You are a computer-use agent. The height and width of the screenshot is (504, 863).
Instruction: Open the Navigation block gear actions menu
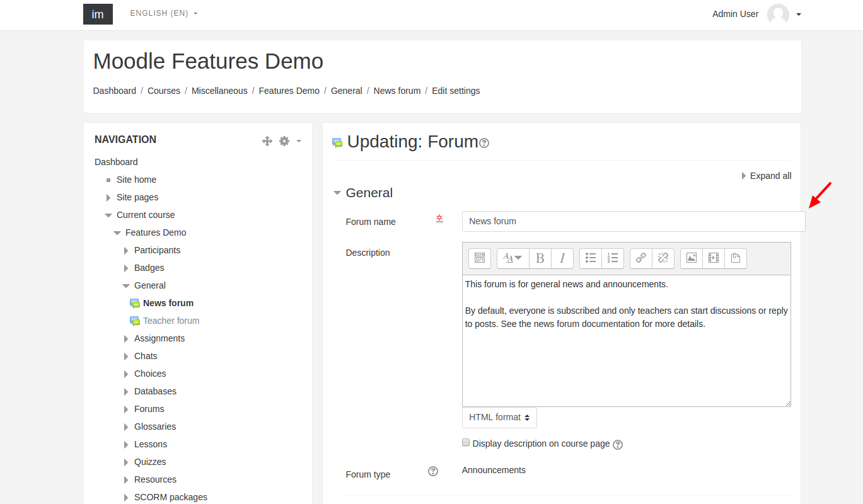click(290, 141)
